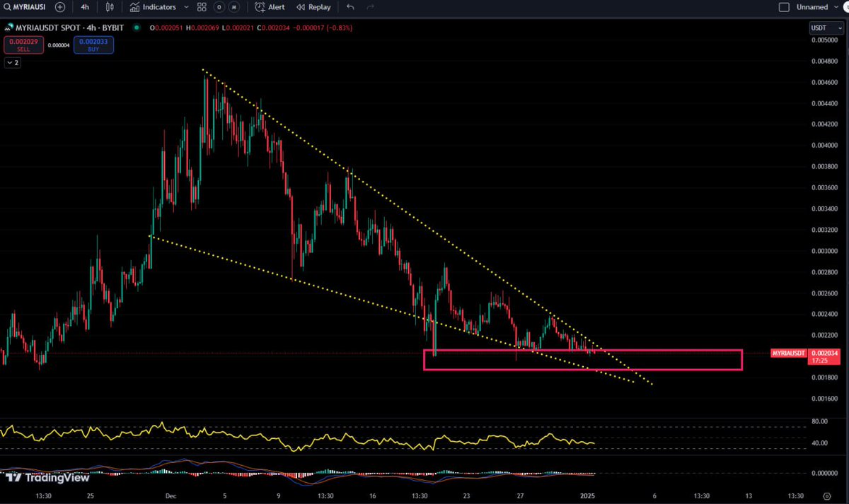Viewport: 849px width, 504px height.
Task: Undo the last chart action
Action: click(350, 7)
